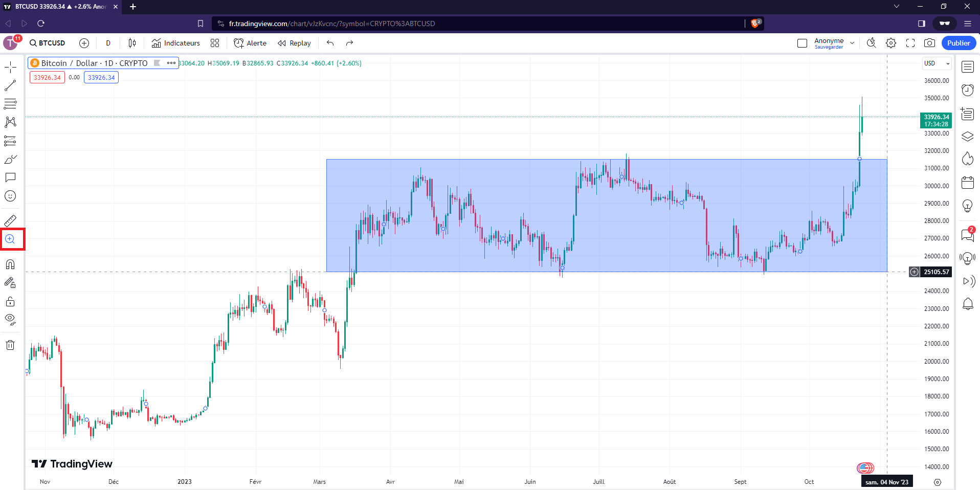
Task: Select the trend line drawing tool
Action: coord(10,85)
